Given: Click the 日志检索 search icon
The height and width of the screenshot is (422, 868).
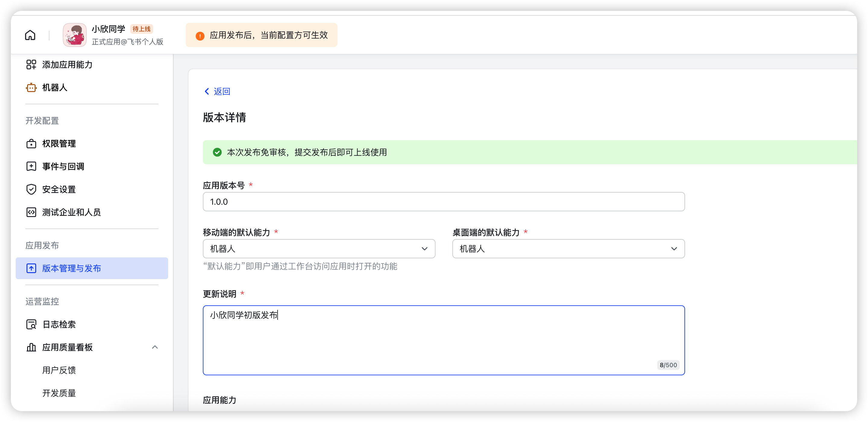Looking at the screenshot, I should point(31,324).
